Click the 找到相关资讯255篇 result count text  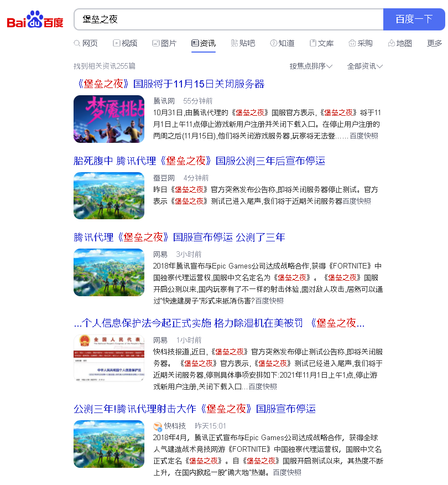point(105,66)
